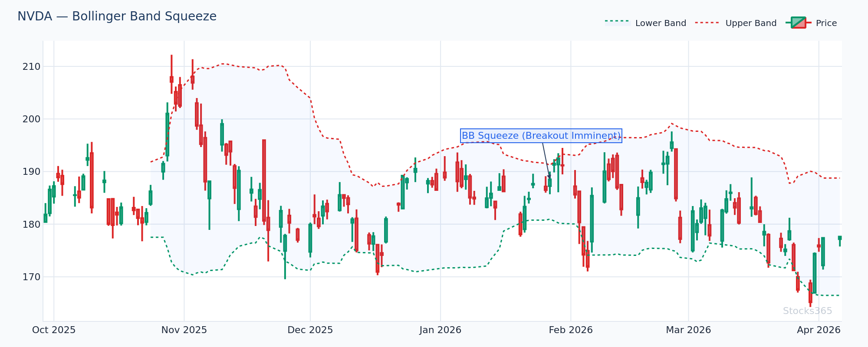Image resolution: width=868 pixels, height=347 pixels.
Task: Click the green dotted Lower Band legend line
Action: coord(618,21)
